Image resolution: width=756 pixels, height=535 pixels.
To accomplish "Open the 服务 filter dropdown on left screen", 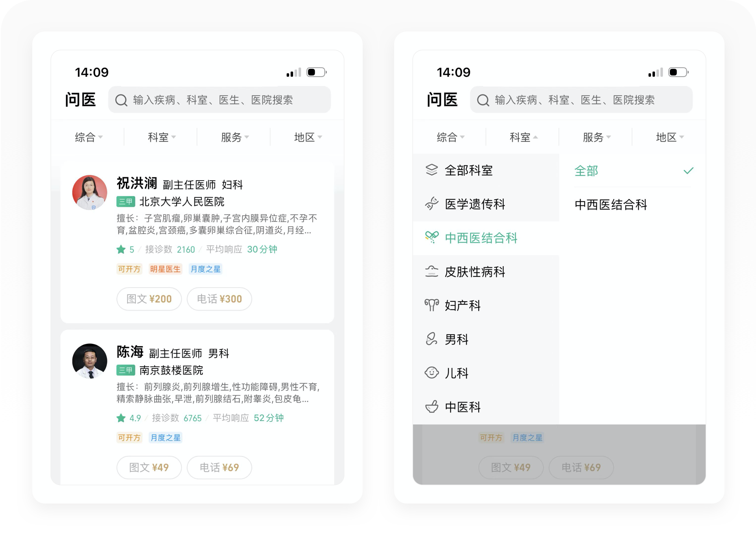I will tap(235, 137).
